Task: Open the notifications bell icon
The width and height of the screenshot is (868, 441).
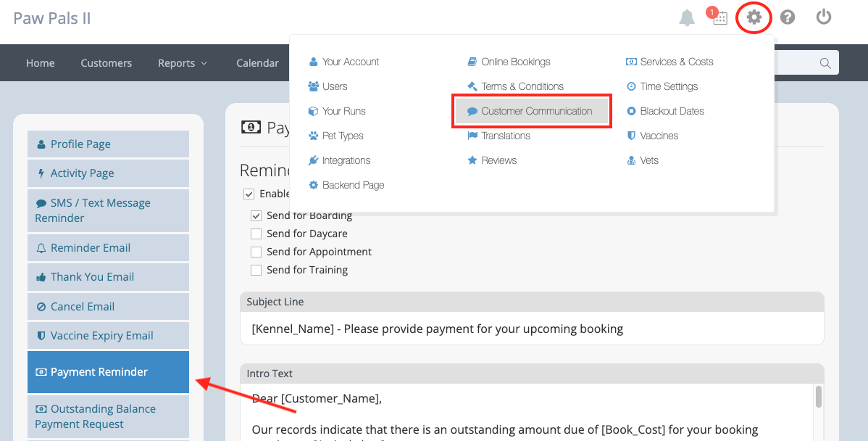Action: [687, 17]
